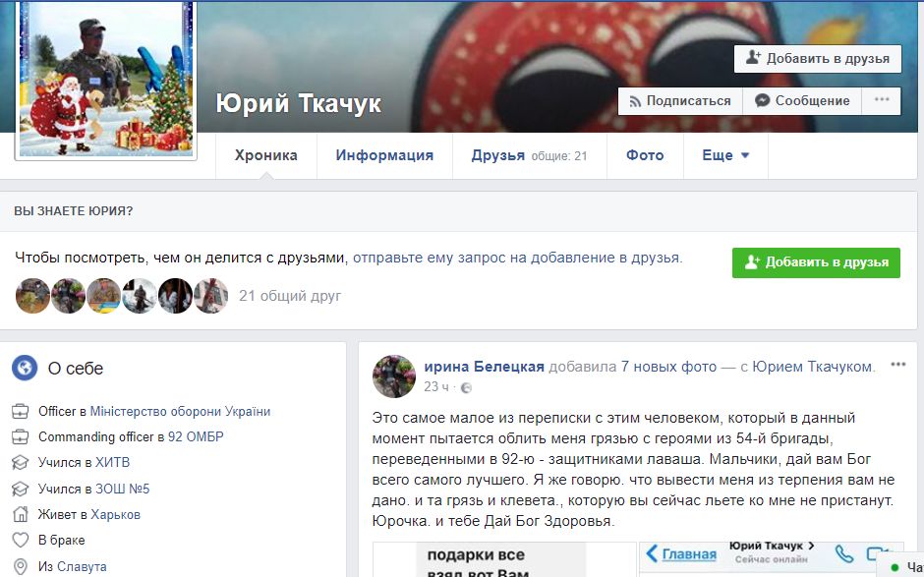This screenshot has width=924, height=577.
Task: Send a message via Сообщение button
Action: 802,100
